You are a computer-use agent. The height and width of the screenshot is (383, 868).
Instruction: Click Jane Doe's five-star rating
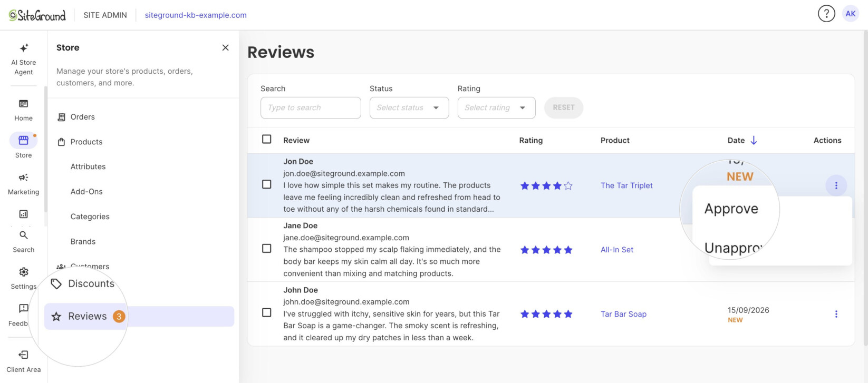point(546,250)
